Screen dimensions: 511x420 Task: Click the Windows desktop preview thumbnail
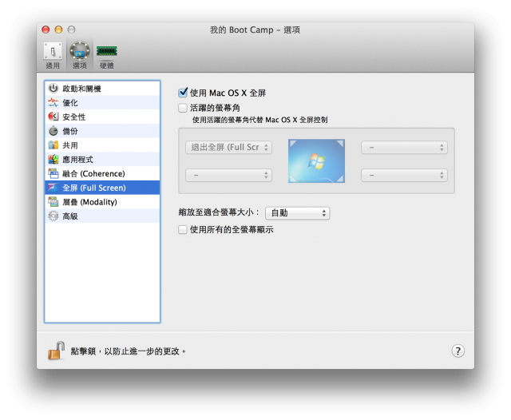[x=316, y=161]
